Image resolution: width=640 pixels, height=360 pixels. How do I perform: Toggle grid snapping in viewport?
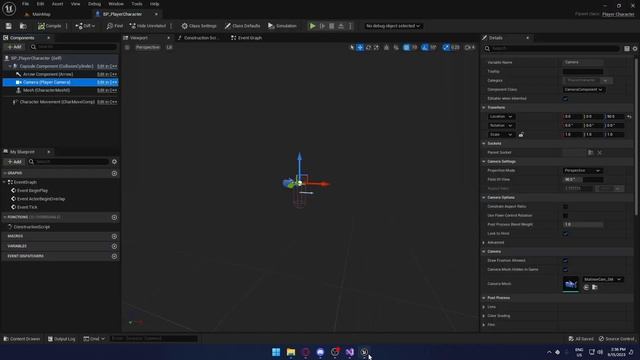click(x=407, y=47)
